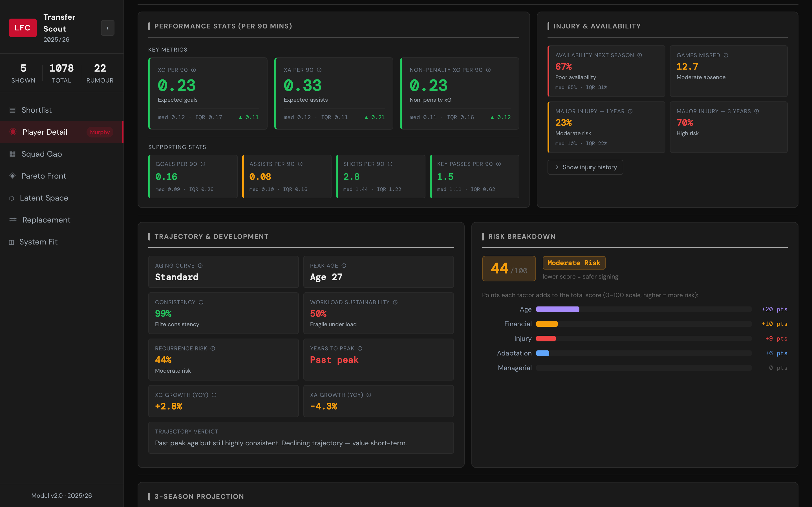Open the Shortlist view

pos(36,110)
